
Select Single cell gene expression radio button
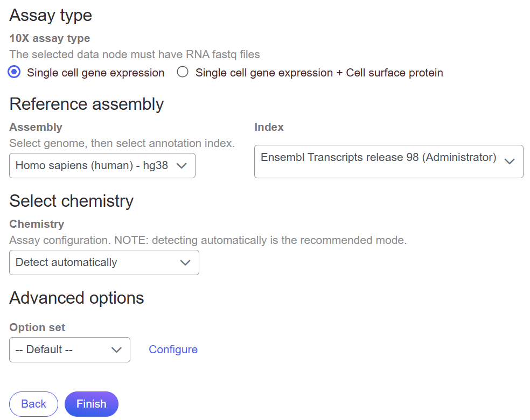(15, 72)
